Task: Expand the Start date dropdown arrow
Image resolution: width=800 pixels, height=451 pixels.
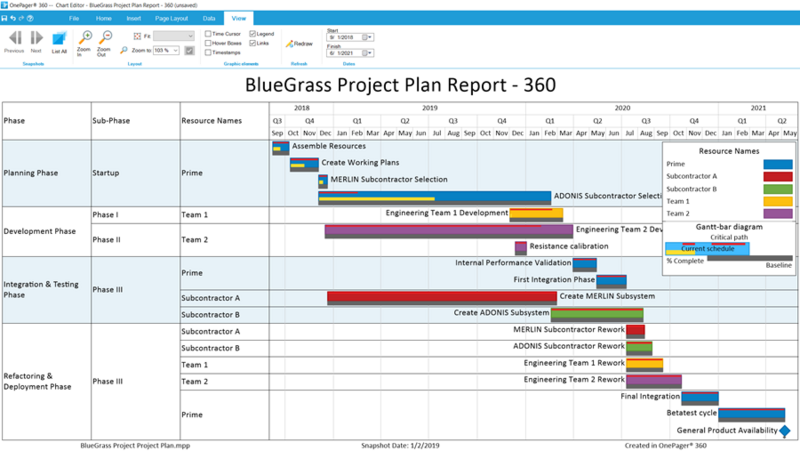Action: 370,37
